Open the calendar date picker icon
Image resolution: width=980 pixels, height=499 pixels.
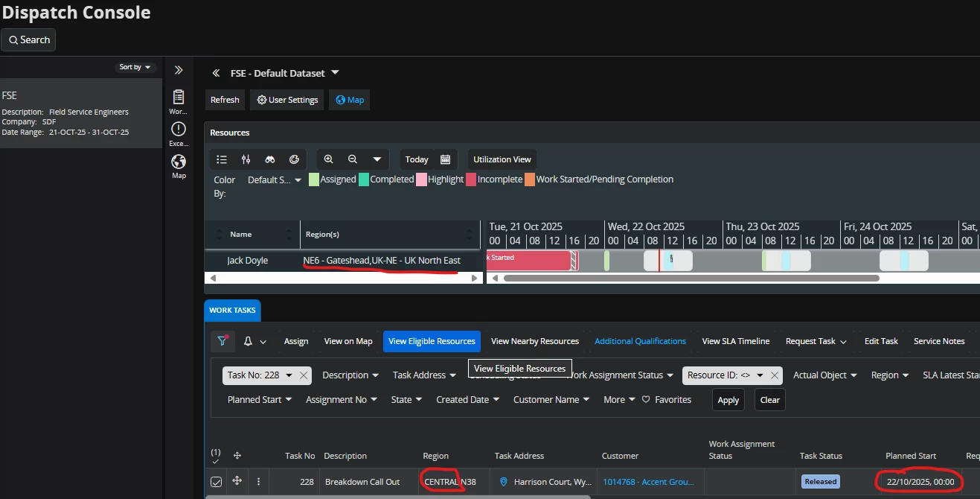point(445,159)
